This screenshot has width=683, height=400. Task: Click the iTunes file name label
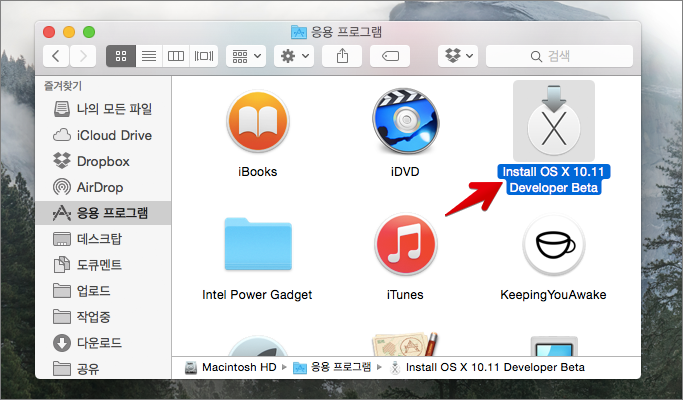tap(405, 295)
